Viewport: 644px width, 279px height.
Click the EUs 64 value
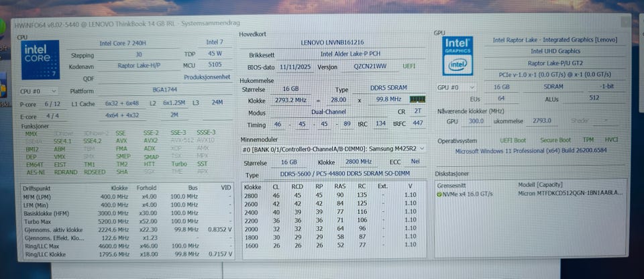[500, 99]
